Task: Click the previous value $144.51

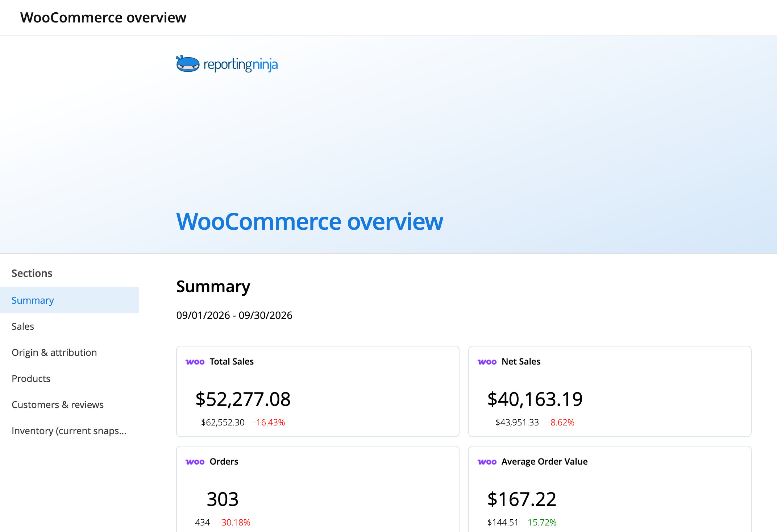Action: 503,522
